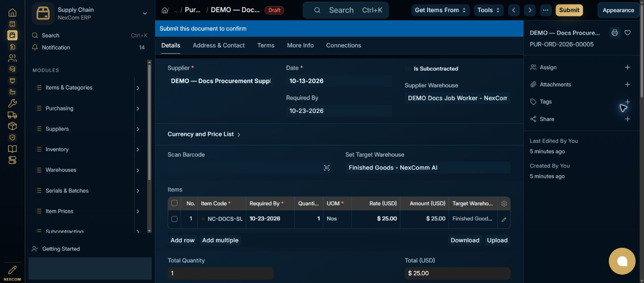Image resolution: width=644 pixels, height=283 pixels.
Task: Click Add multiple under Items
Action: coord(220,240)
